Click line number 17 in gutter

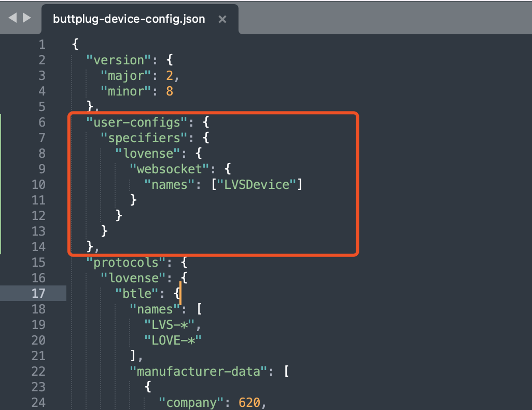click(38, 293)
